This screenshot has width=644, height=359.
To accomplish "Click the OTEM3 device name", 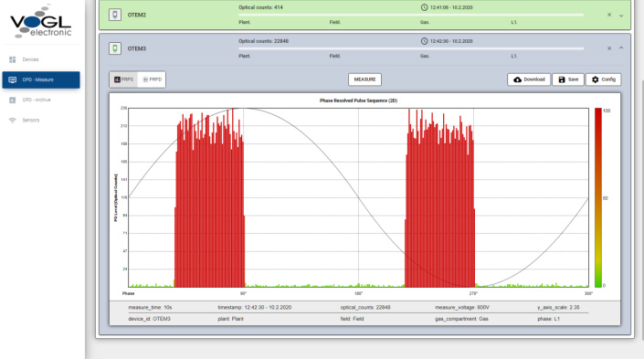I will (137, 48).
